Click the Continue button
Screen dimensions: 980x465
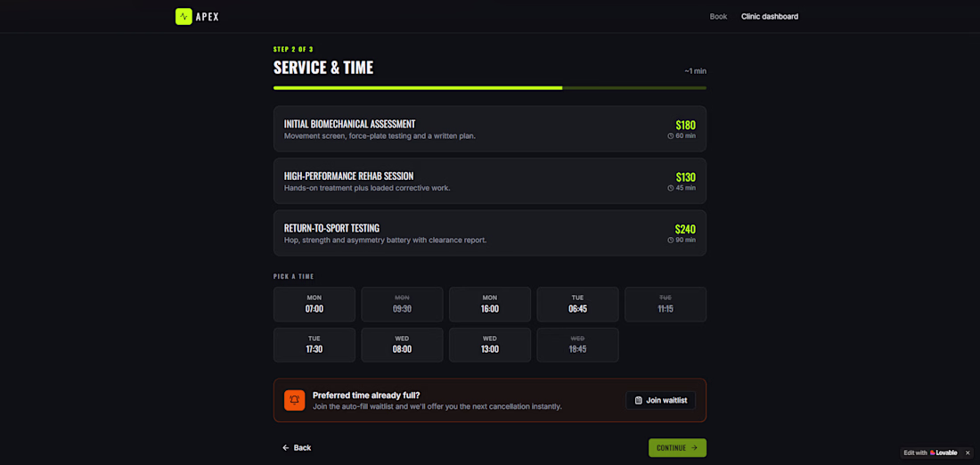677,447
